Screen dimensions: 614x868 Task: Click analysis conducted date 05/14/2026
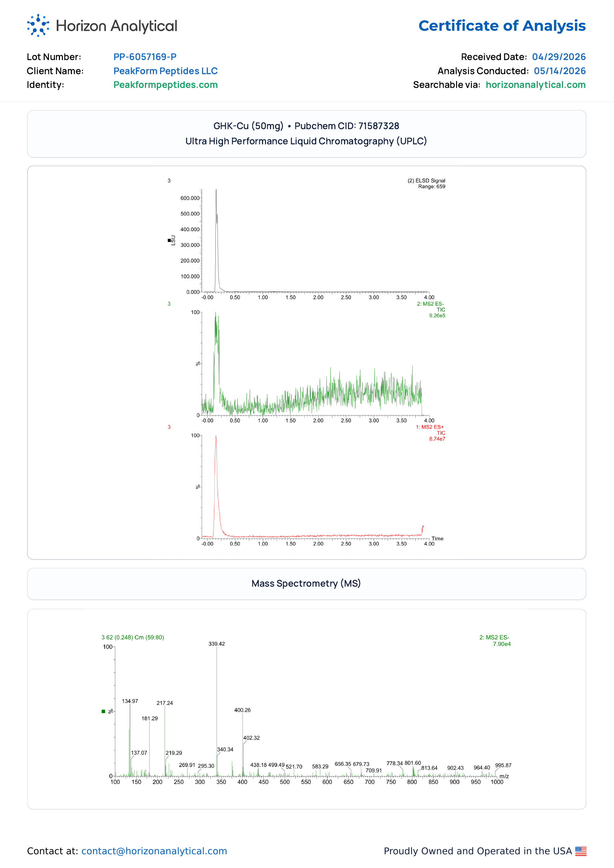tap(560, 71)
